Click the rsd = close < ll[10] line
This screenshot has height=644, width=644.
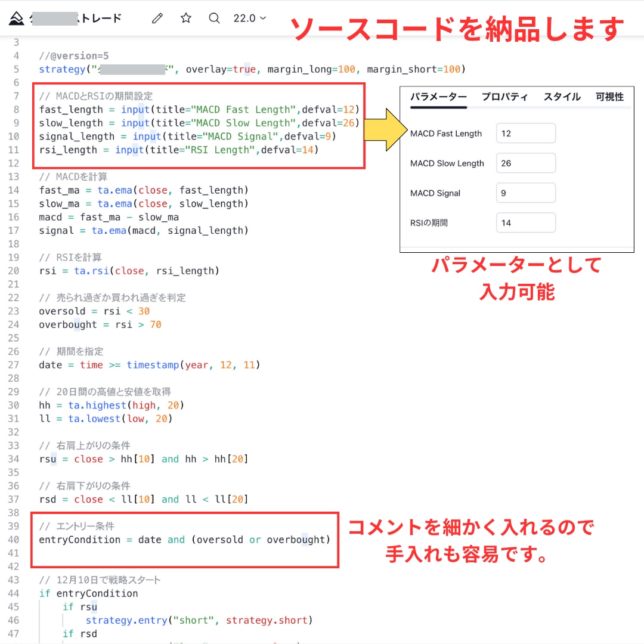(x=144, y=500)
